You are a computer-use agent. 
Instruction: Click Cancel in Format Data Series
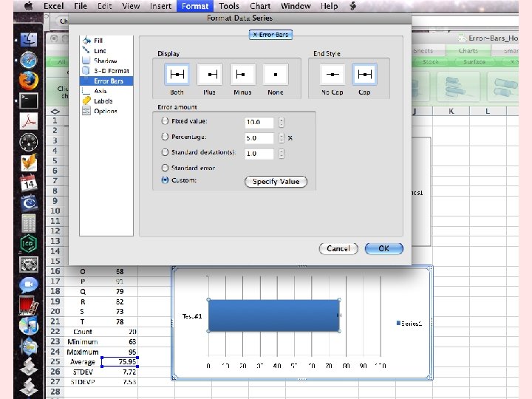click(x=338, y=248)
